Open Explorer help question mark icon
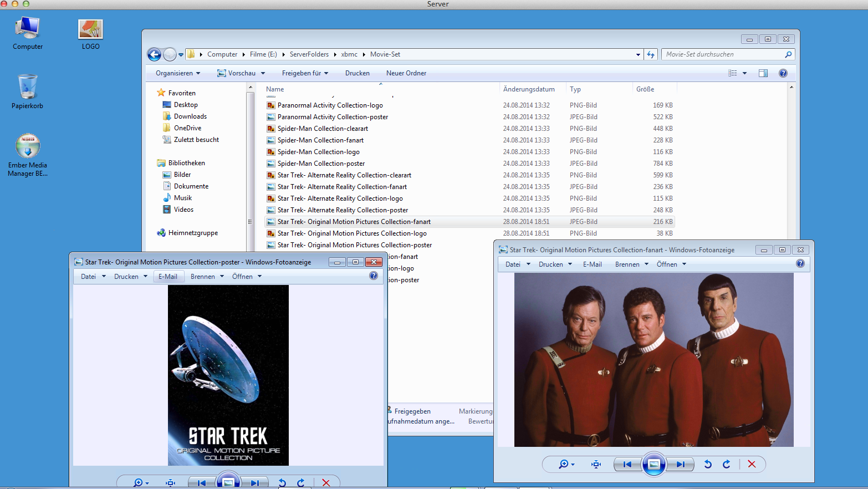 783,73
